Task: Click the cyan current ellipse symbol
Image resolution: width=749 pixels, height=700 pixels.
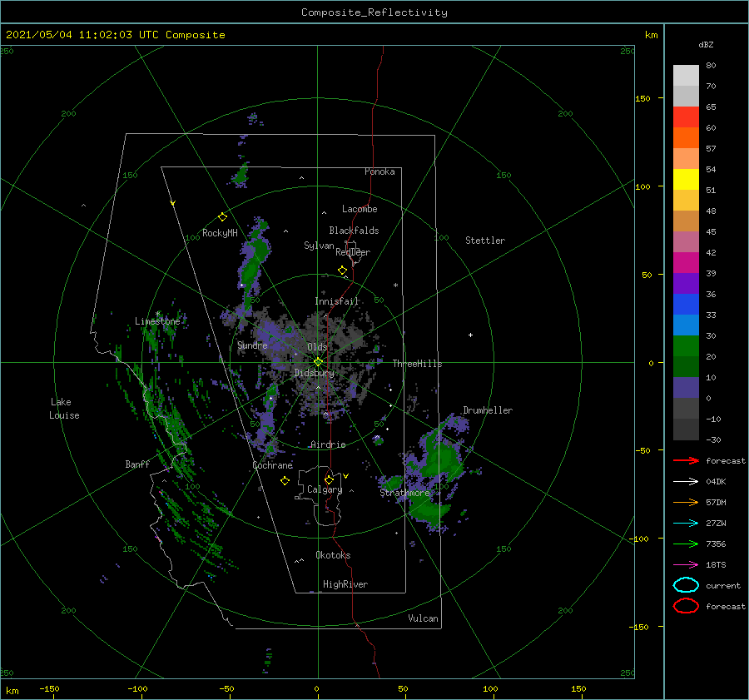Action: (686, 585)
